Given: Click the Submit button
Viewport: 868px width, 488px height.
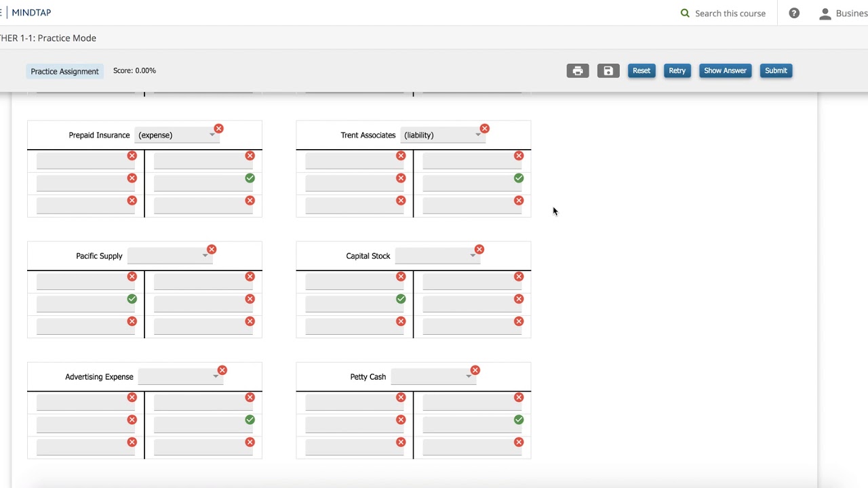Looking at the screenshot, I should click(x=776, y=70).
